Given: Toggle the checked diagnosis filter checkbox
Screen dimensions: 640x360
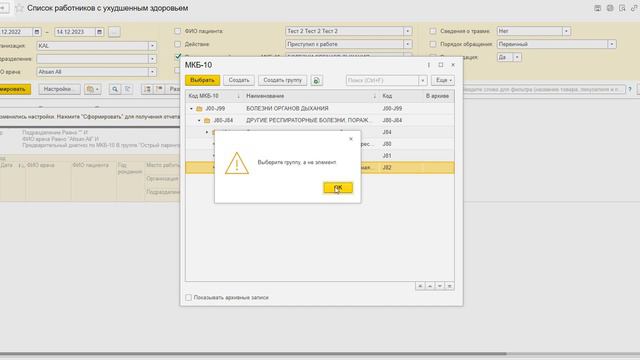Looking at the screenshot, I should [x=178, y=56].
